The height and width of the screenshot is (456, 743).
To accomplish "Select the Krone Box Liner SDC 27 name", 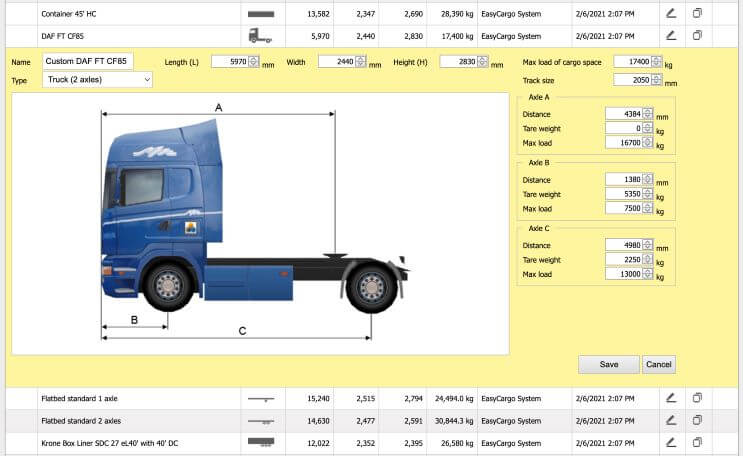I will (x=109, y=443).
